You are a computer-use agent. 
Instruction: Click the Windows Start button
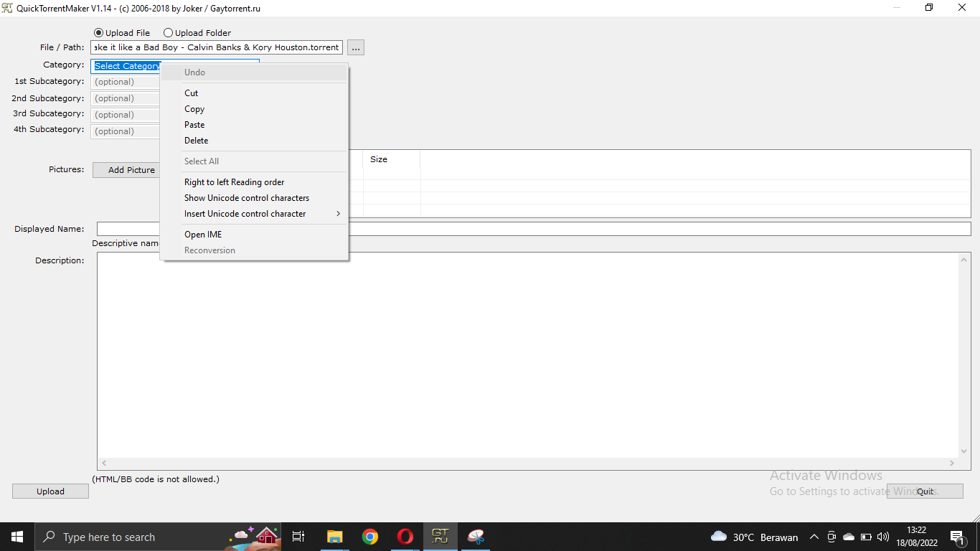(x=17, y=537)
